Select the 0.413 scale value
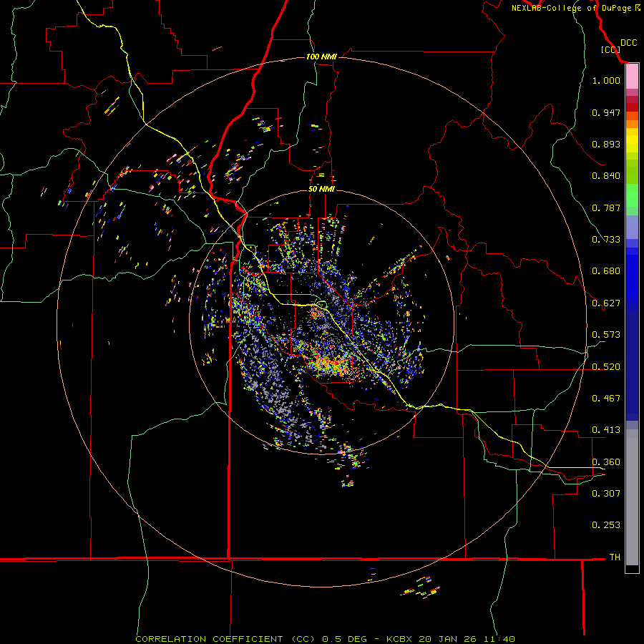 (606, 430)
